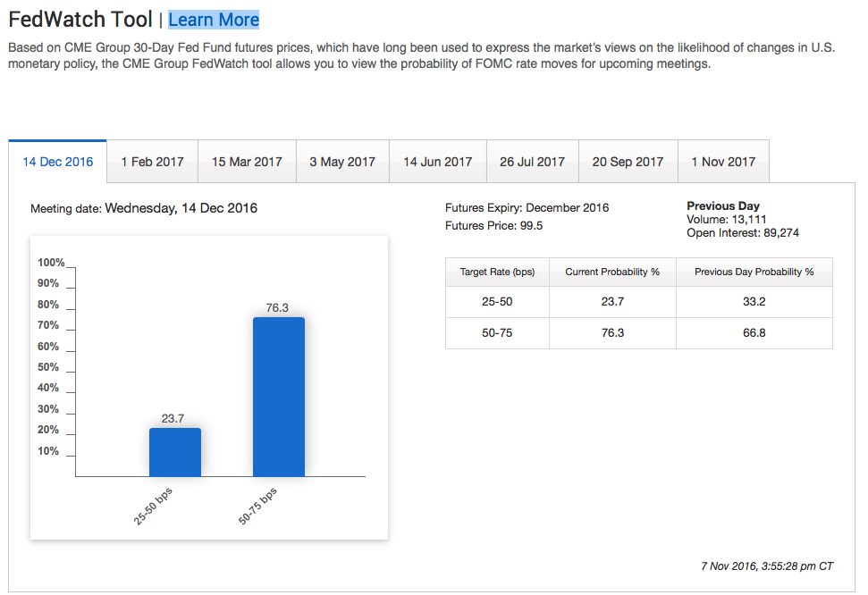Click the '25-50 bps' x-axis label
The image size is (868, 595).
click(x=153, y=506)
